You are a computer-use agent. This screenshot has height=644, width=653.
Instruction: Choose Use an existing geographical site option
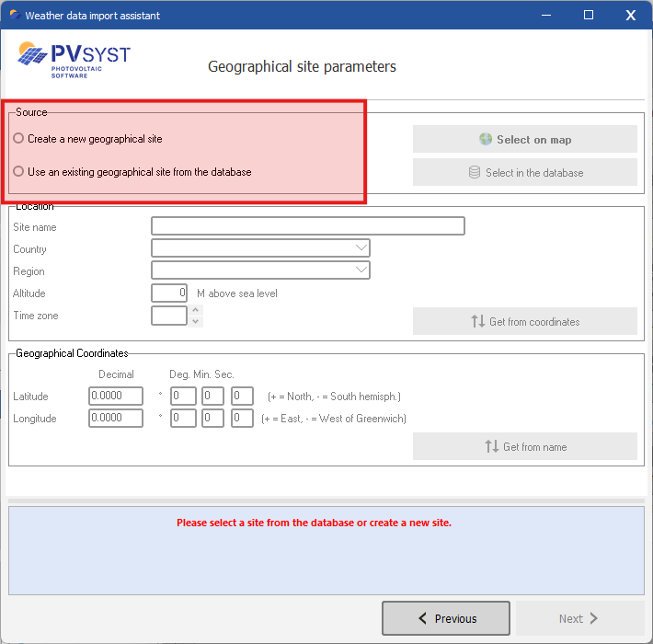[x=19, y=172]
